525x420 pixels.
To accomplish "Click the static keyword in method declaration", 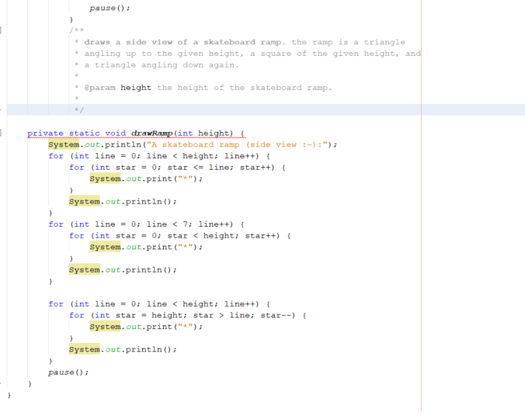I will point(85,134).
